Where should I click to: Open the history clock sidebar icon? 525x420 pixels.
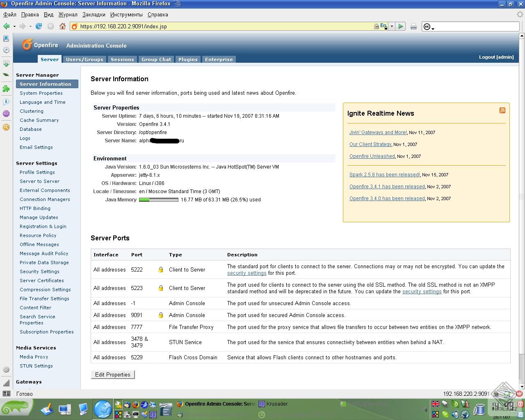pyautogui.click(x=6, y=50)
